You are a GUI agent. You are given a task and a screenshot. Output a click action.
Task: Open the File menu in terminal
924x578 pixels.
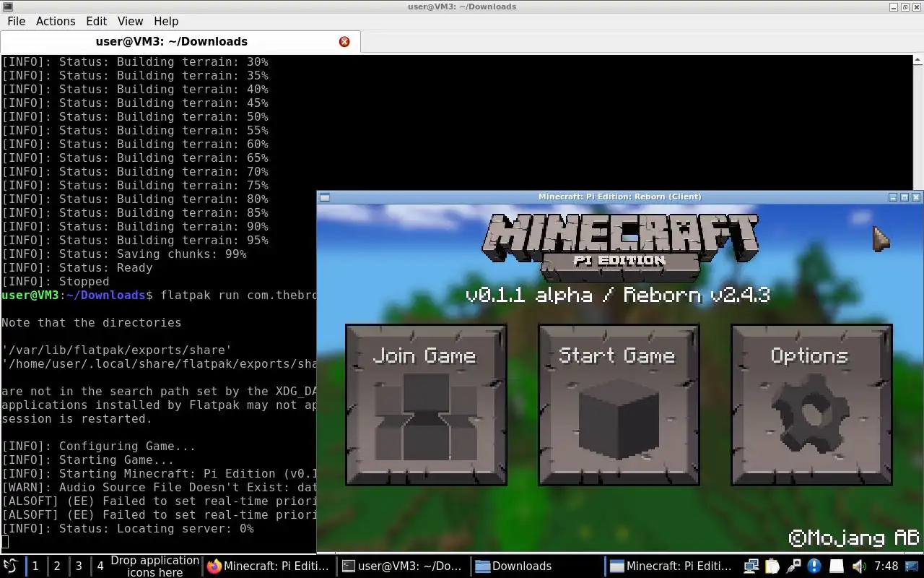16,21
